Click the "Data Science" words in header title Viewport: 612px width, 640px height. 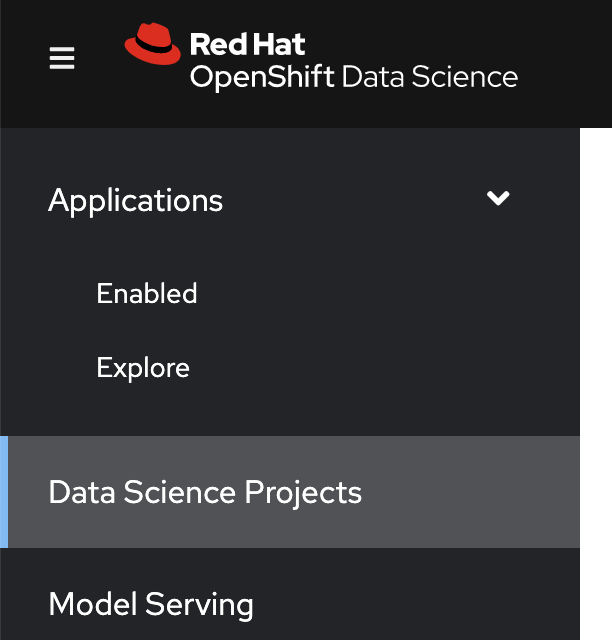tap(430, 77)
